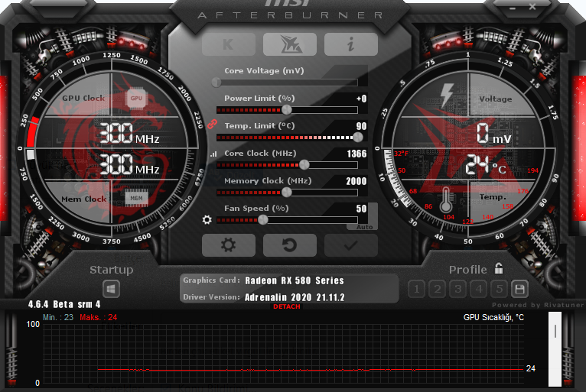Image resolution: width=586 pixels, height=392 pixels.
Task: Click the Fan Speed value 50
Action: pos(361,209)
